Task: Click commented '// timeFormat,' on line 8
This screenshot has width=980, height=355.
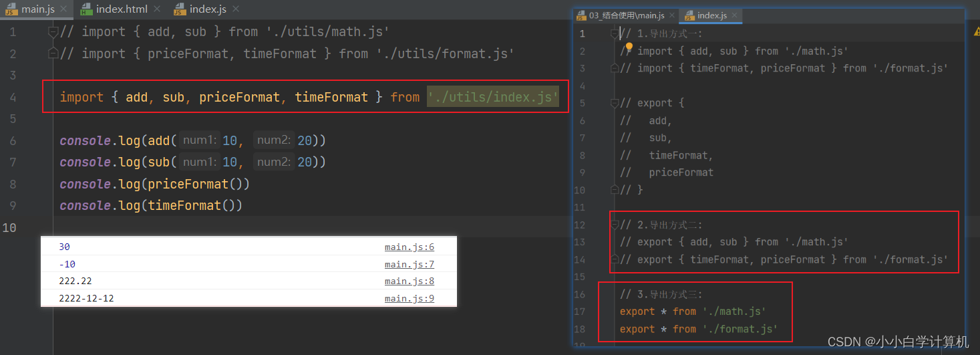Action: click(667, 155)
